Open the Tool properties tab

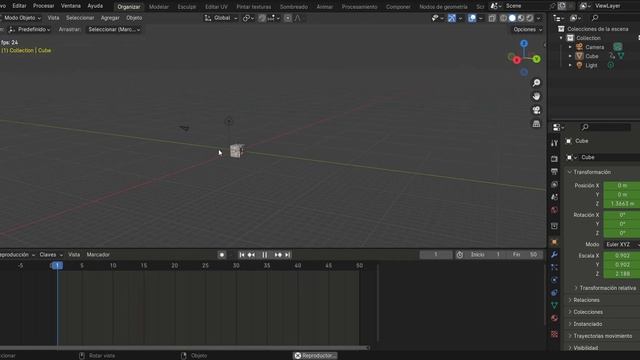(x=554, y=143)
